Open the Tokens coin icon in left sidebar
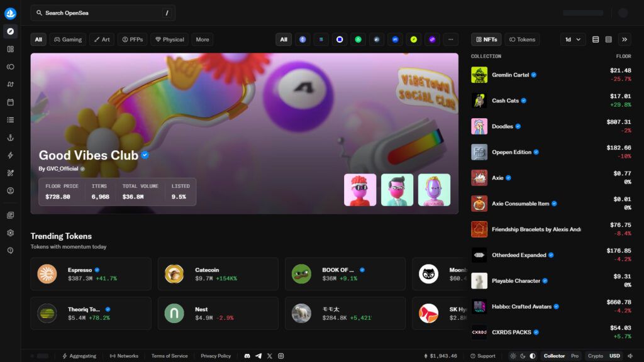The height and width of the screenshot is (362, 644). click(10, 67)
